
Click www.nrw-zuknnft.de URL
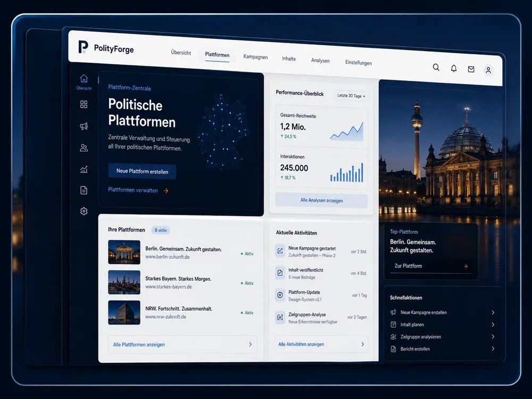coord(165,317)
